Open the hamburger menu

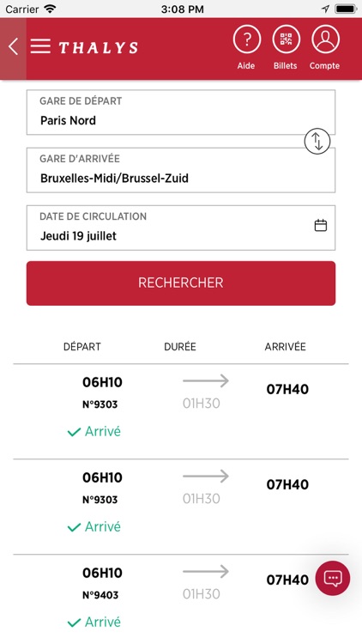point(40,46)
